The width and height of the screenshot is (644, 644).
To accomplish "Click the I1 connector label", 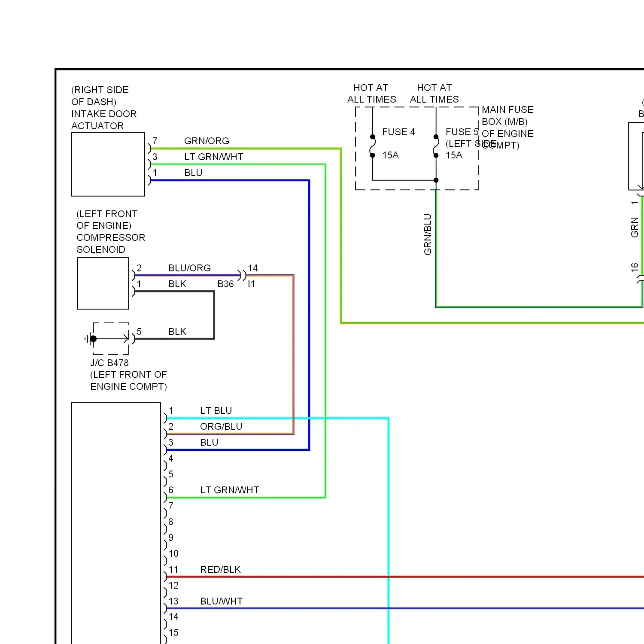I will (251, 284).
